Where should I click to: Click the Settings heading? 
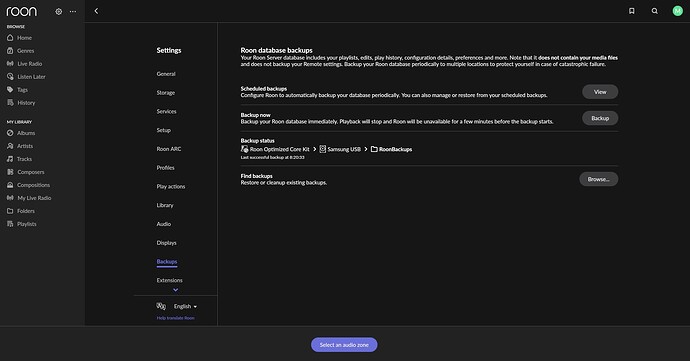click(169, 50)
